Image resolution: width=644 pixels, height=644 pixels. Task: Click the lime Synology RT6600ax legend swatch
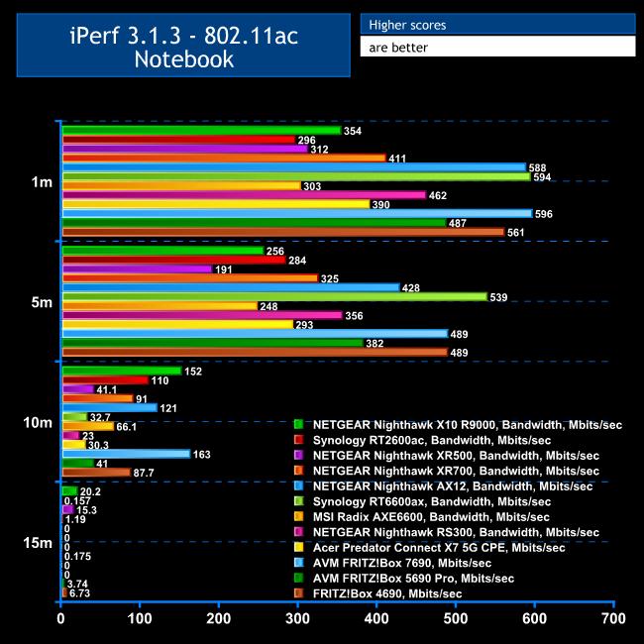pyautogui.click(x=298, y=501)
